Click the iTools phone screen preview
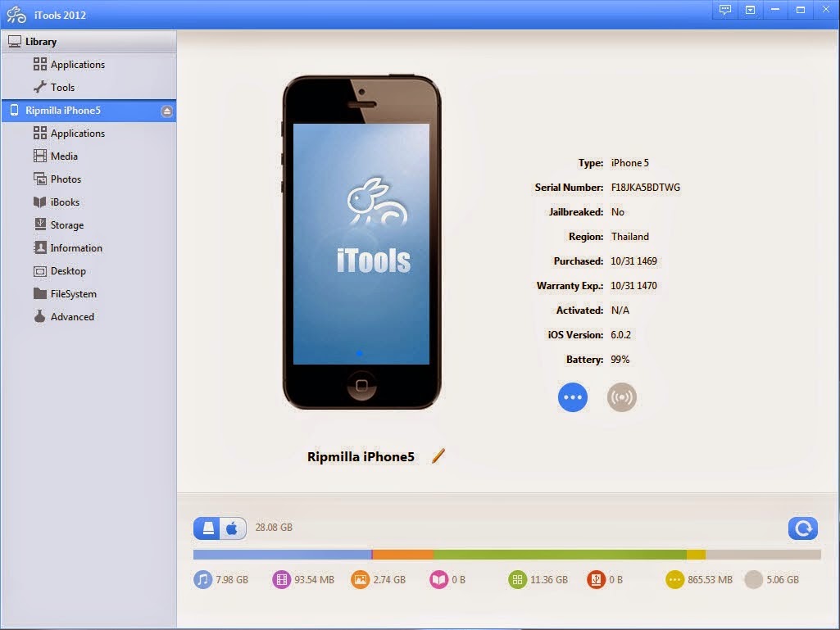The width and height of the screenshot is (840, 630). tap(361, 244)
